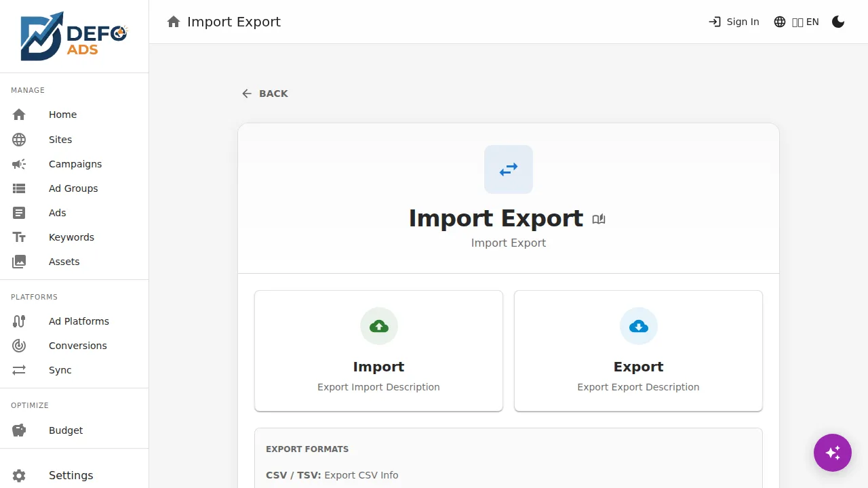
Task: Click the Home house icon in sidebar
Action: [x=19, y=115]
